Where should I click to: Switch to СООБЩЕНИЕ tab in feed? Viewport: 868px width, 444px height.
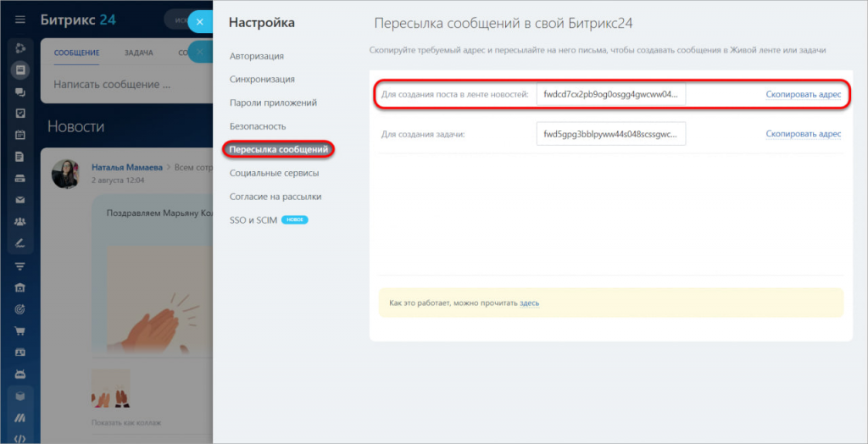[x=76, y=53]
